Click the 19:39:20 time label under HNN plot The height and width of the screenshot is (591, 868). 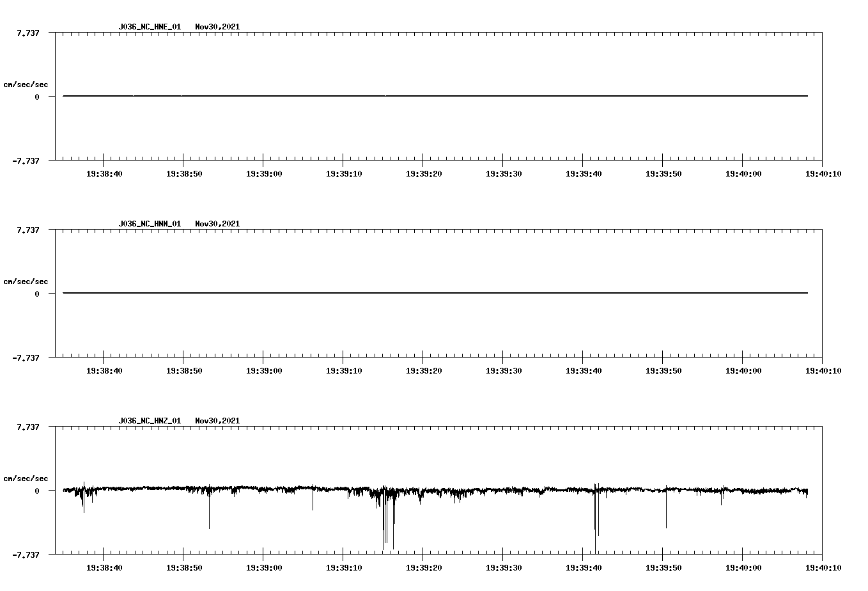[x=424, y=370]
